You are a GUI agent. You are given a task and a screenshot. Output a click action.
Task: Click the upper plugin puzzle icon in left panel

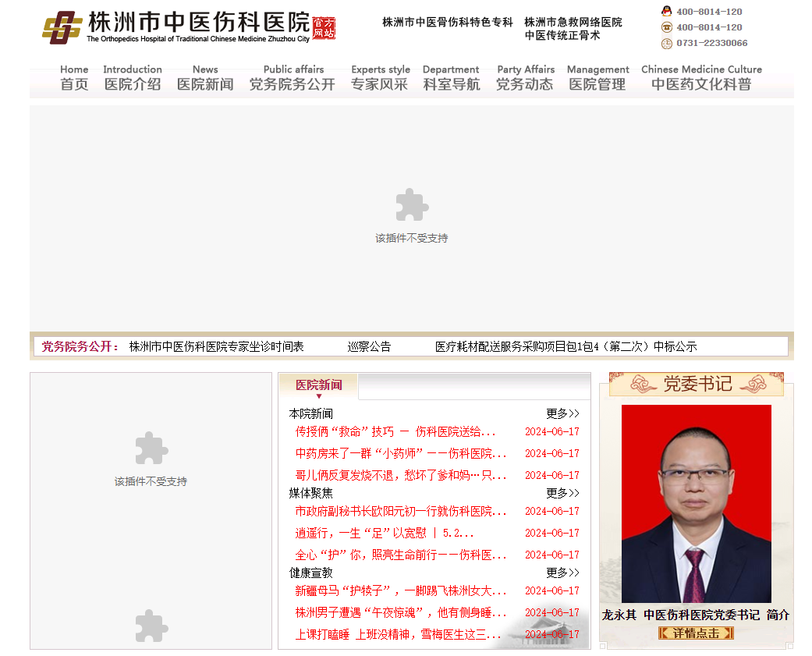point(151,449)
